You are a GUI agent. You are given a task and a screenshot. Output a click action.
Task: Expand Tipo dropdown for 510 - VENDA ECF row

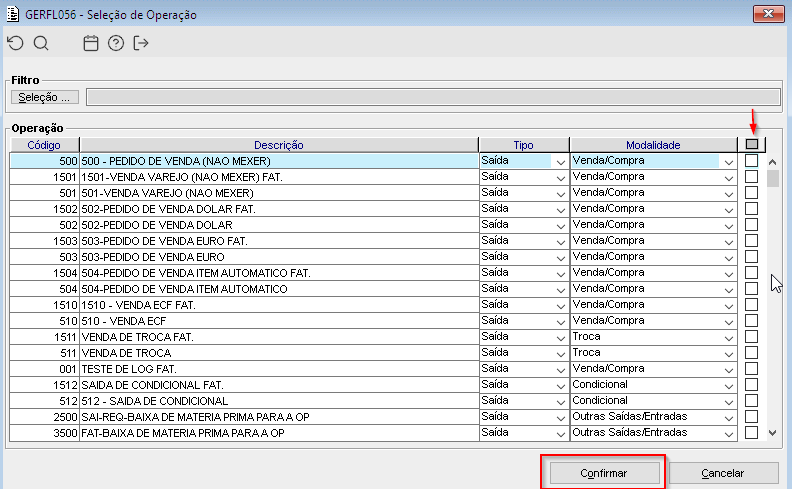click(560, 322)
